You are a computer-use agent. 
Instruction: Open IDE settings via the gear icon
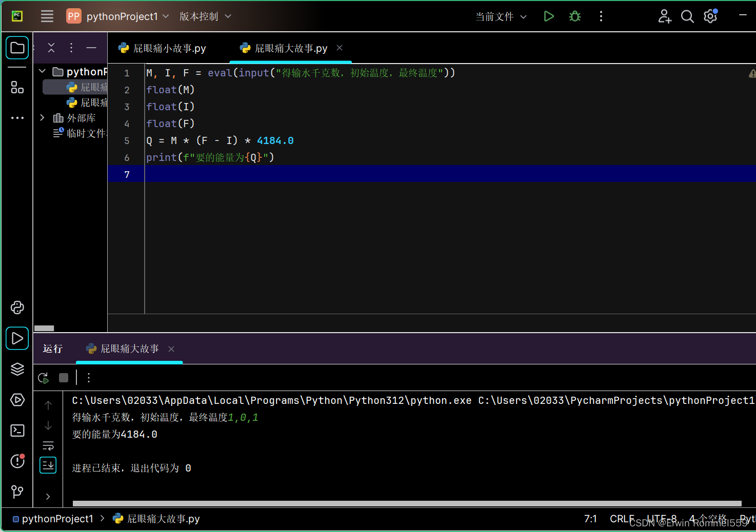point(710,16)
